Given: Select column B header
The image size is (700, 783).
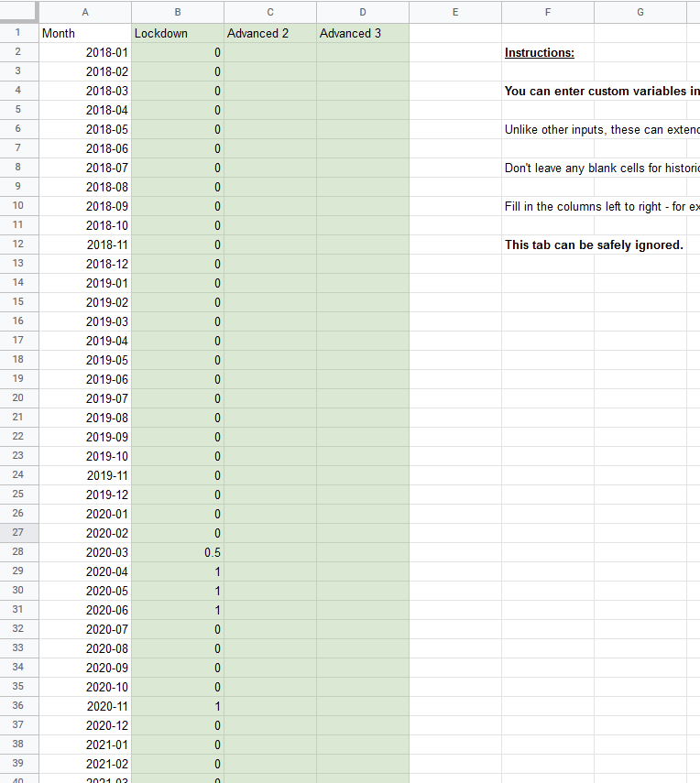Looking at the screenshot, I should (178, 12).
